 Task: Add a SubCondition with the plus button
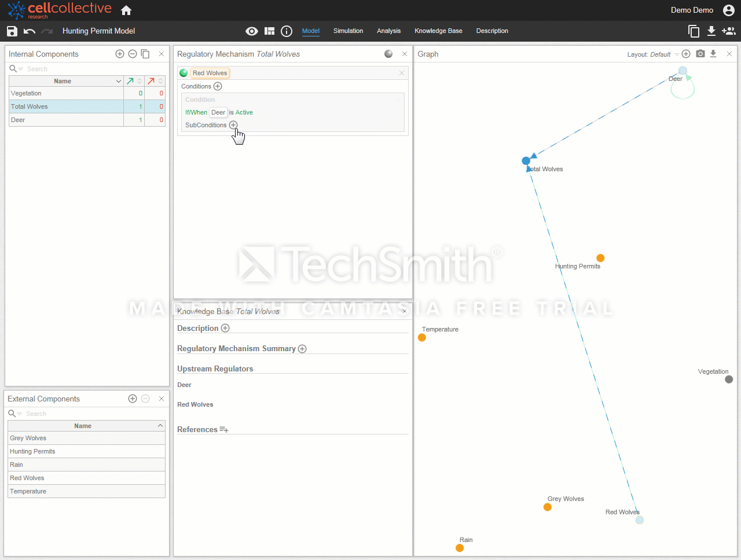pos(233,125)
